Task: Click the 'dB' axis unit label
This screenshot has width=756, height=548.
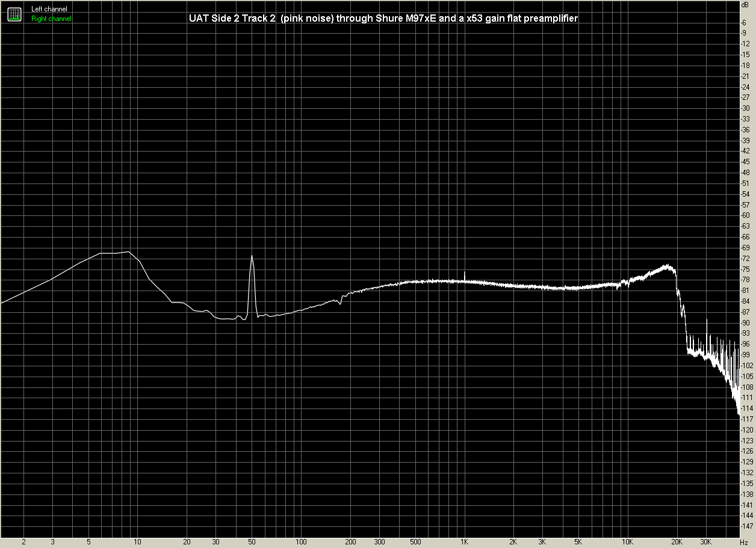Action: pyautogui.click(x=746, y=5)
